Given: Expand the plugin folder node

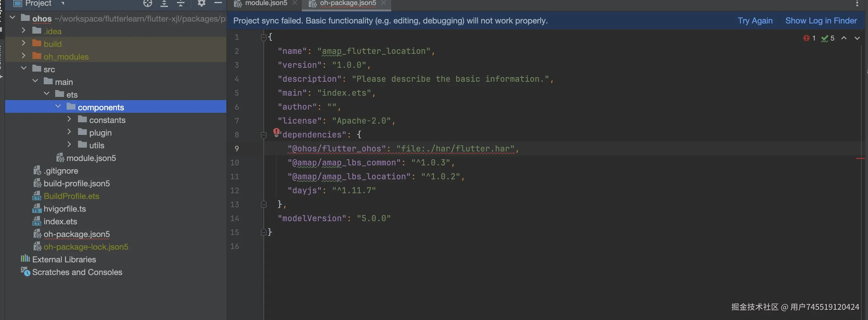Looking at the screenshot, I should click(69, 132).
